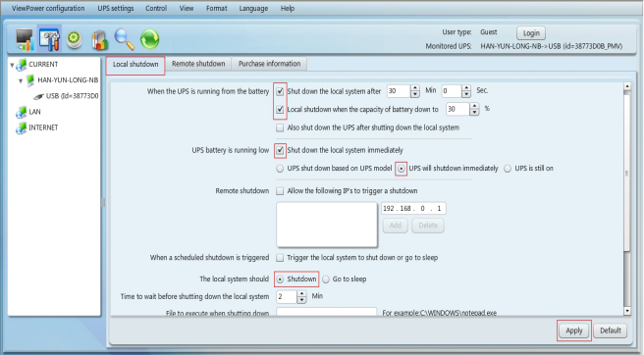644x355 pixels.
Task: Click scroll up arrow of settings panel
Action: pos(626,86)
